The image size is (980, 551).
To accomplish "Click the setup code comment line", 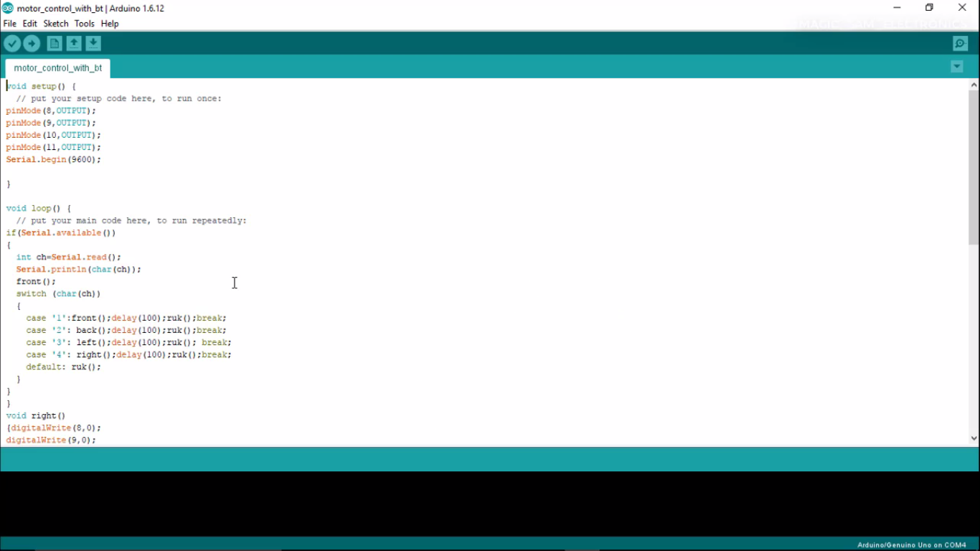I will 119,98.
